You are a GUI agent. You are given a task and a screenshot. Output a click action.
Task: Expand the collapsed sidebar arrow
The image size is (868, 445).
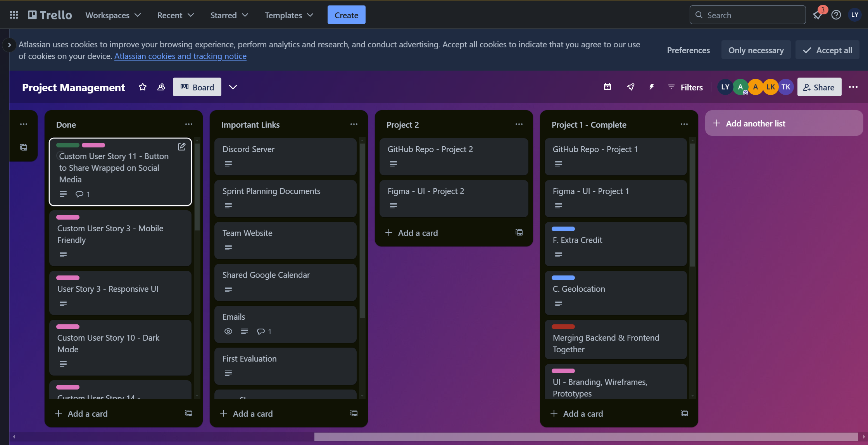[9, 45]
